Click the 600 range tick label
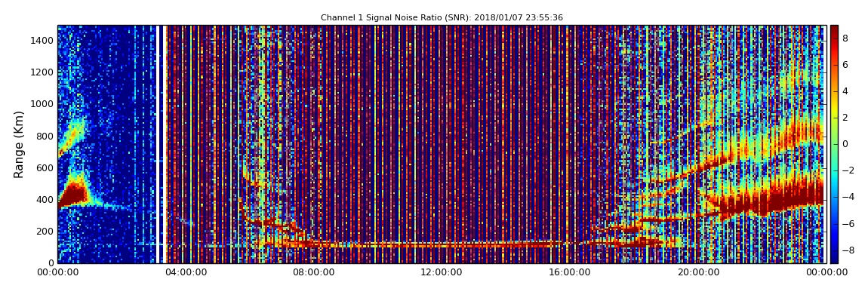Viewport: 868px width, 307px height. point(46,167)
